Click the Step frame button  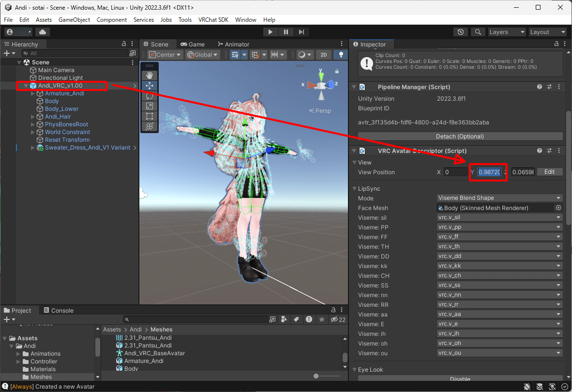301,32
